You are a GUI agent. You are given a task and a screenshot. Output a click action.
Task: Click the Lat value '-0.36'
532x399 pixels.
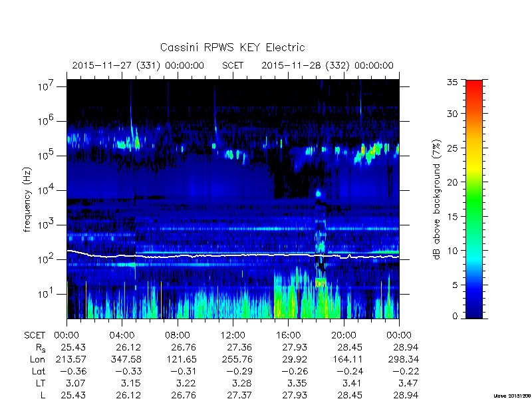tap(73, 372)
